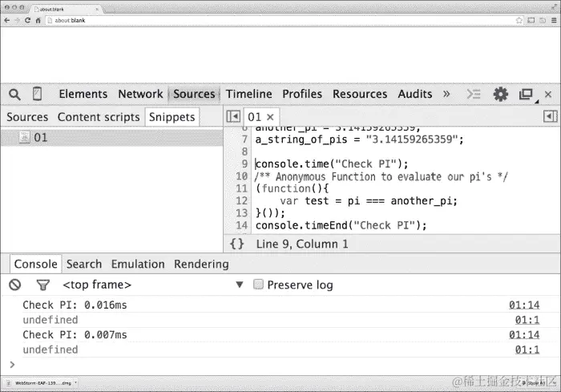The height and width of the screenshot is (392, 561).
Task: Select the Content scripts sub-tab
Action: pos(99,117)
